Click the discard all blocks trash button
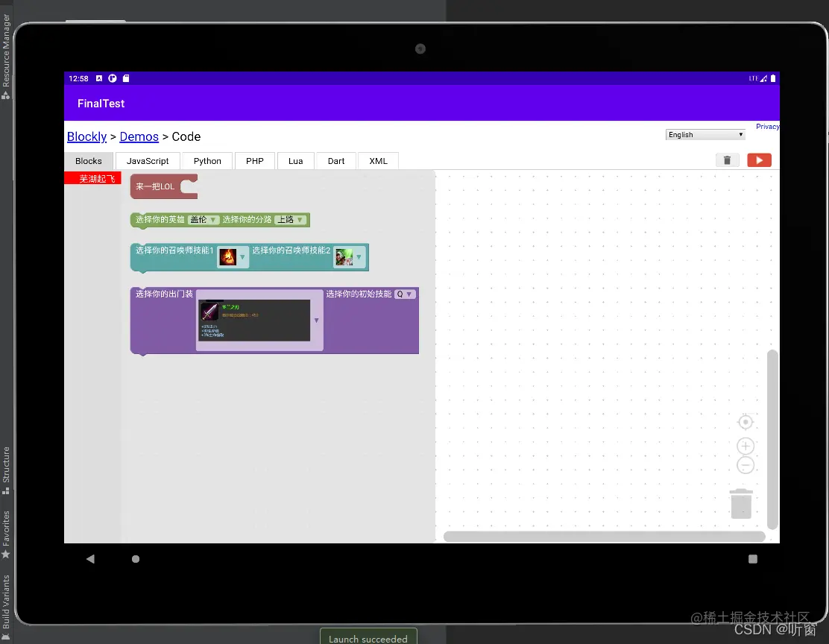This screenshot has width=829, height=644. pyautogui.click(x=727, y=160)
